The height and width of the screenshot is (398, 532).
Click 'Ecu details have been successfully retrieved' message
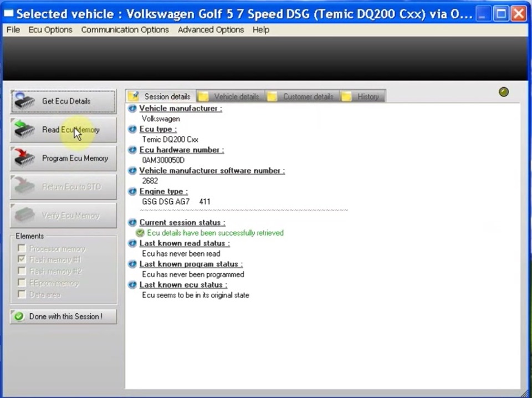coord(216,233)
